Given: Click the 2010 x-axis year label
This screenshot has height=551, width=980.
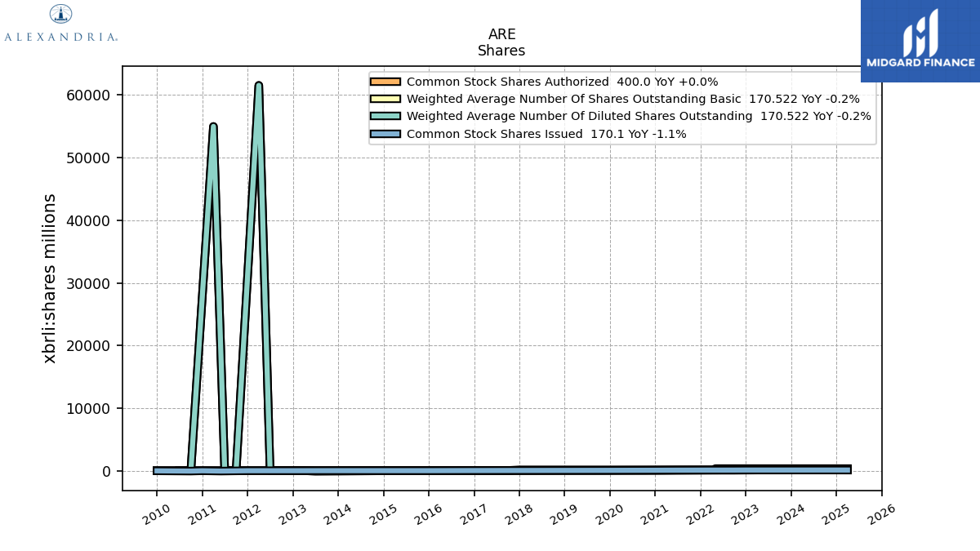Looking at the screenshot, I should pyautogui.click(x=157, y=513).
